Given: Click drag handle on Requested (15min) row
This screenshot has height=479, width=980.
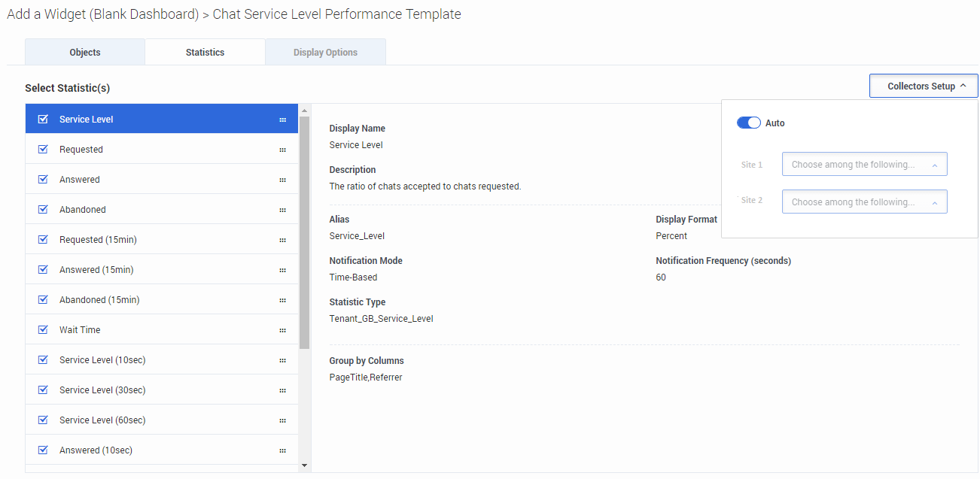Looking at the screenshot, I should 282,240.
